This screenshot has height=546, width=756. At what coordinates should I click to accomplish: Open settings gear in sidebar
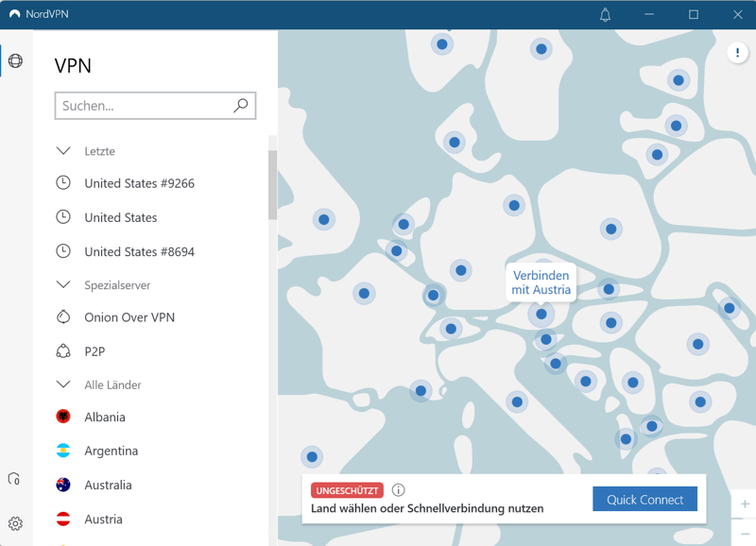click(15, 523)
